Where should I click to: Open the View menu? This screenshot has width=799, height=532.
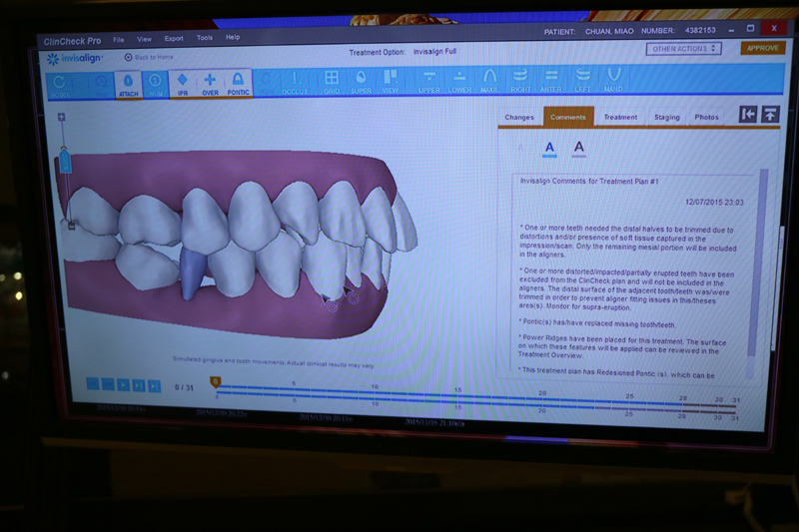pyautogui.click(x=144, y=39)
